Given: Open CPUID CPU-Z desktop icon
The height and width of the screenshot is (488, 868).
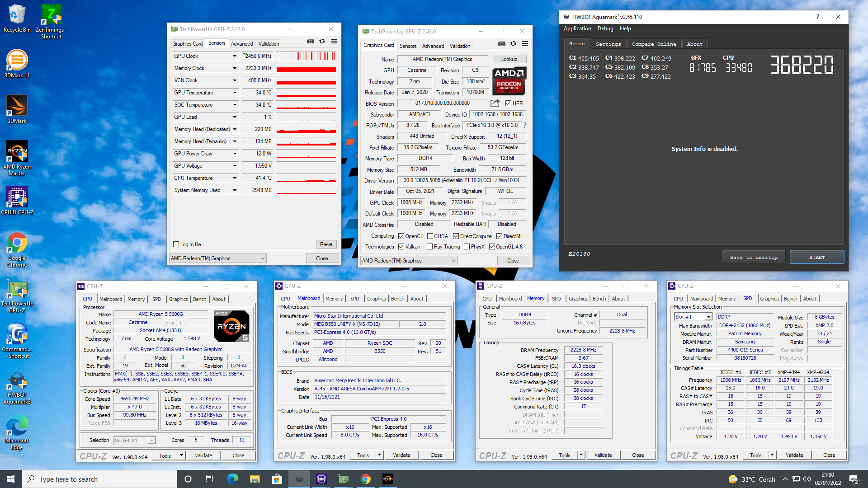Looking at the screenshot, I should tap(17, 200).
